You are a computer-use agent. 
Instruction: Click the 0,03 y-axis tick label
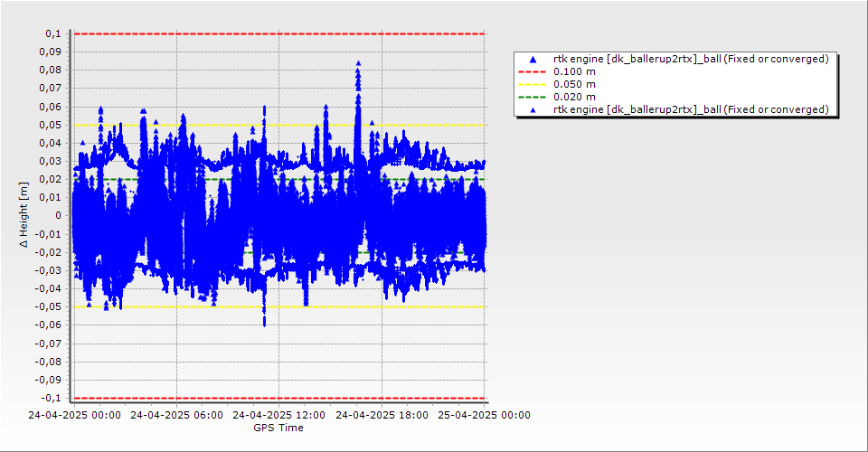click(51, 162)
